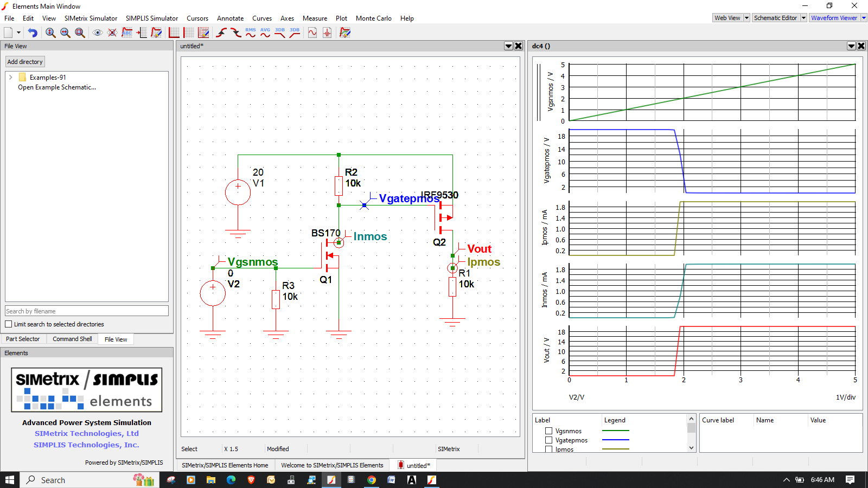868x488 pixels.
Task: Open the New document dropdown arrow
Action: click(18, 33)
